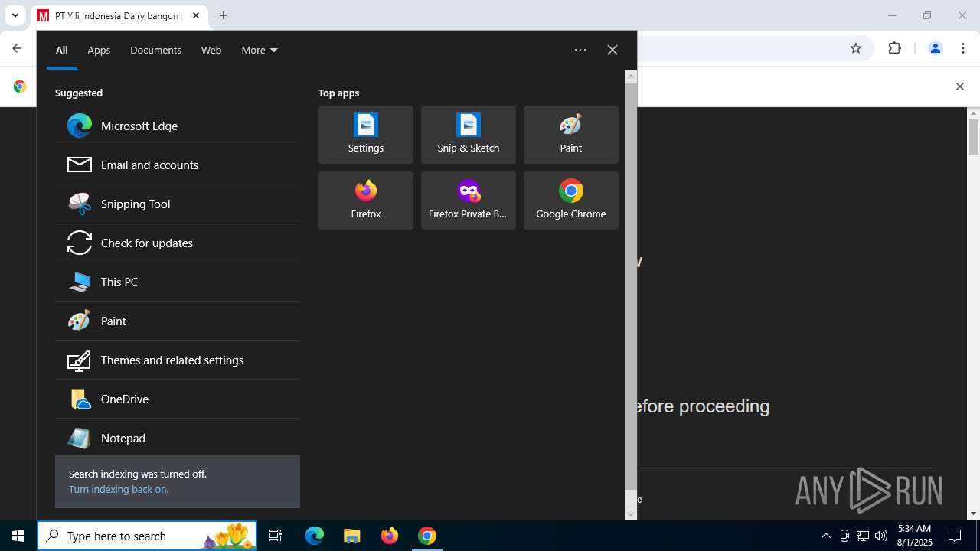Open the network icon in the system tray
This screenshot has height=551, width=980.
pos(863,536)
